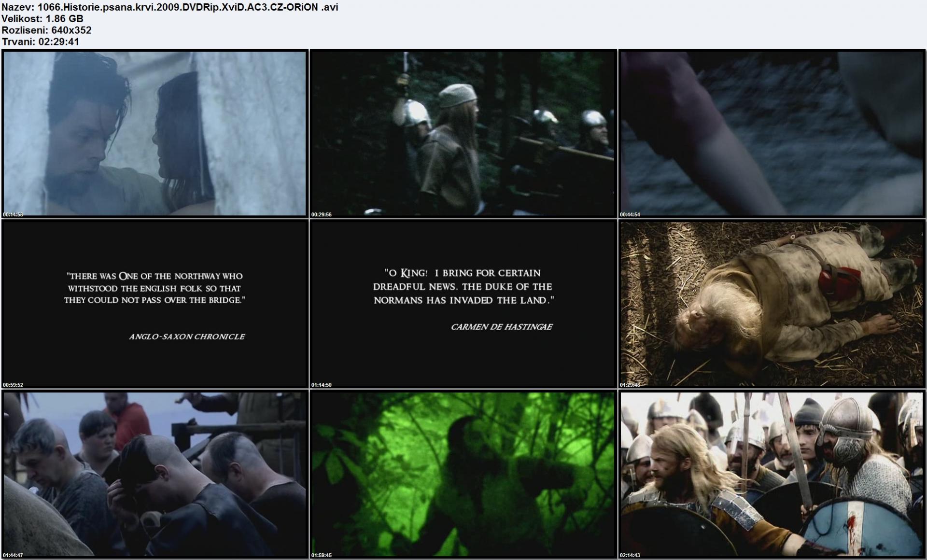
Task: Click the 01:59:45 timestamp label
Action: point(322,555)
